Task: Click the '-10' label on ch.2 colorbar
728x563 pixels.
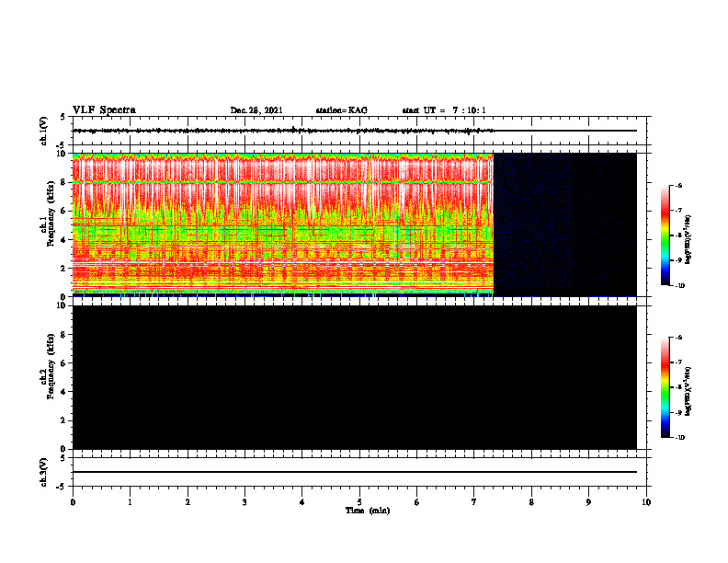Action: [680, 438]
